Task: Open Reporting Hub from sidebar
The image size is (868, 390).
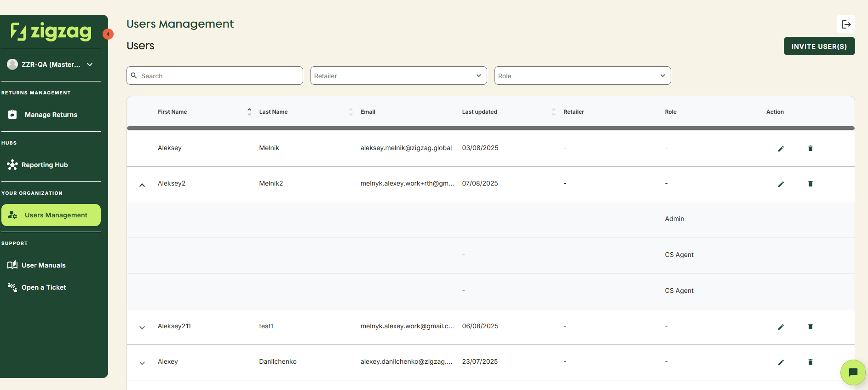Action: pyautogui.click(x=45, y=165)
